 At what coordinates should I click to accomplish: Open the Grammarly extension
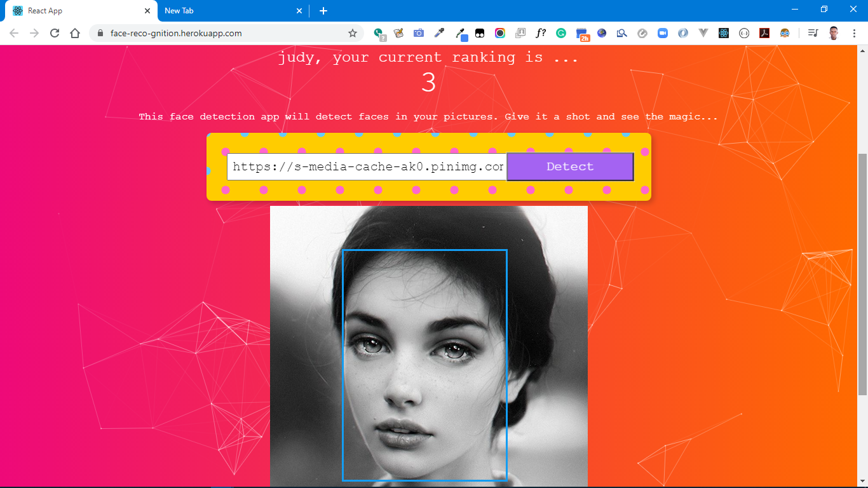pyautogui.click(x=561, y=33)
